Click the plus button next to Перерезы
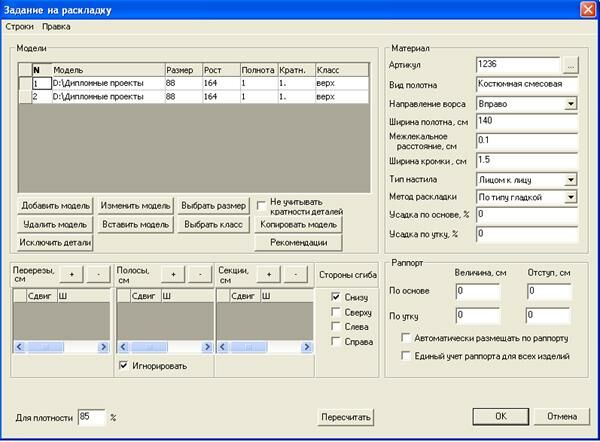600x442 pixels. coord(70,274)
